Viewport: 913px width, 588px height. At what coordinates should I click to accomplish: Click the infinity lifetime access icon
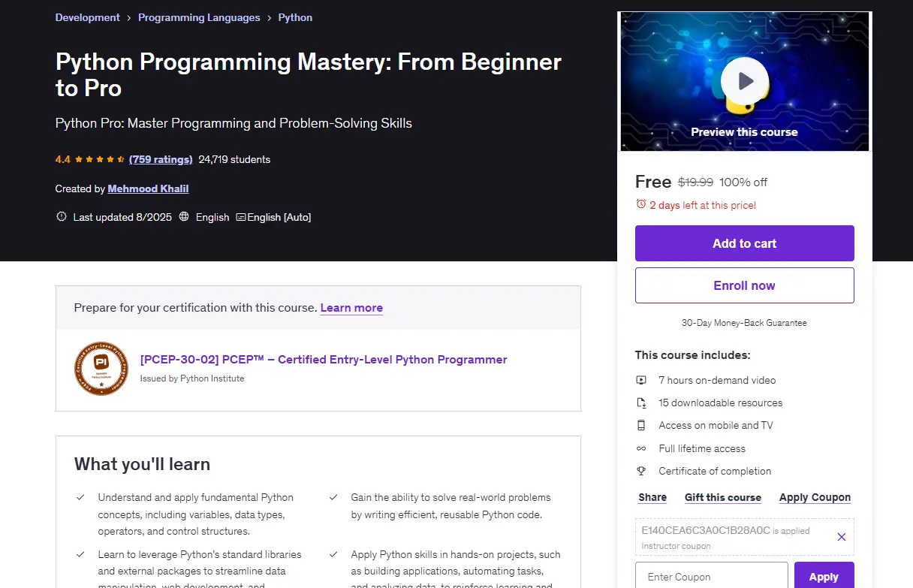(x=641, y=448)
